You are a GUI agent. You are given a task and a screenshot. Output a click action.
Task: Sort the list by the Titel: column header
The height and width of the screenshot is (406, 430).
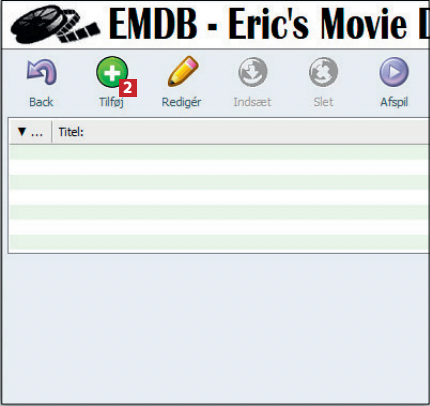click(x=71, y=132)
